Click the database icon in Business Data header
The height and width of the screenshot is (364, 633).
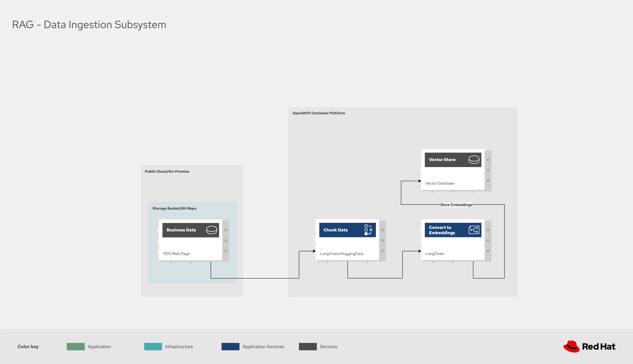tap(211, 230)
